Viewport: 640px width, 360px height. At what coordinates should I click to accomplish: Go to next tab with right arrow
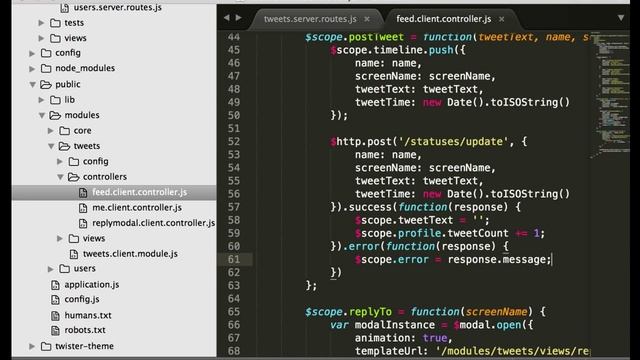(x=238, y=18)
